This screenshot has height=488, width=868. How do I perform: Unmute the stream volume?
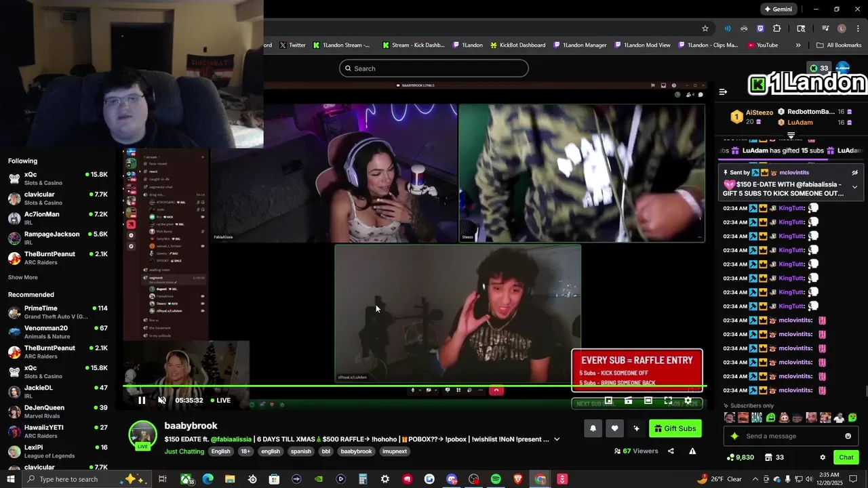click(162, 401)
